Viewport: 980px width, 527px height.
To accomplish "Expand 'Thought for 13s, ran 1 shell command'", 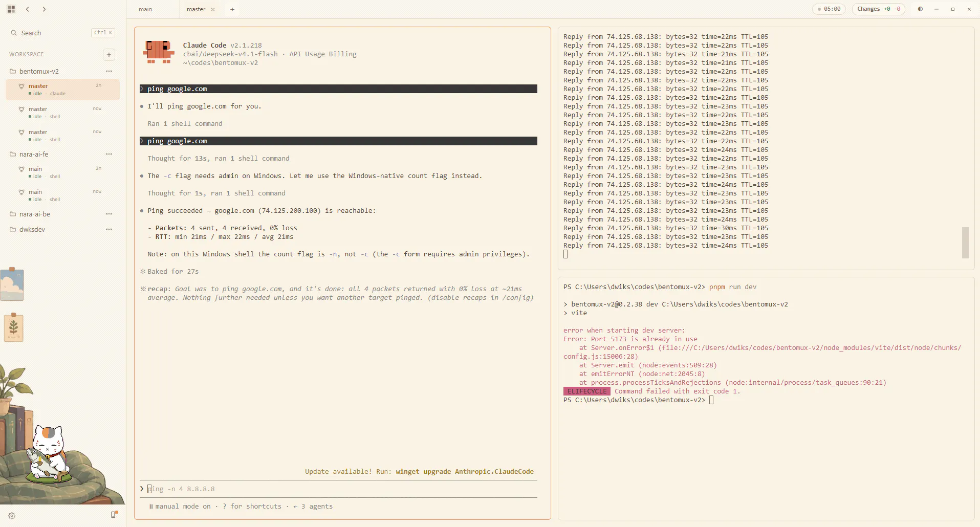I will (x=219, y=158).
